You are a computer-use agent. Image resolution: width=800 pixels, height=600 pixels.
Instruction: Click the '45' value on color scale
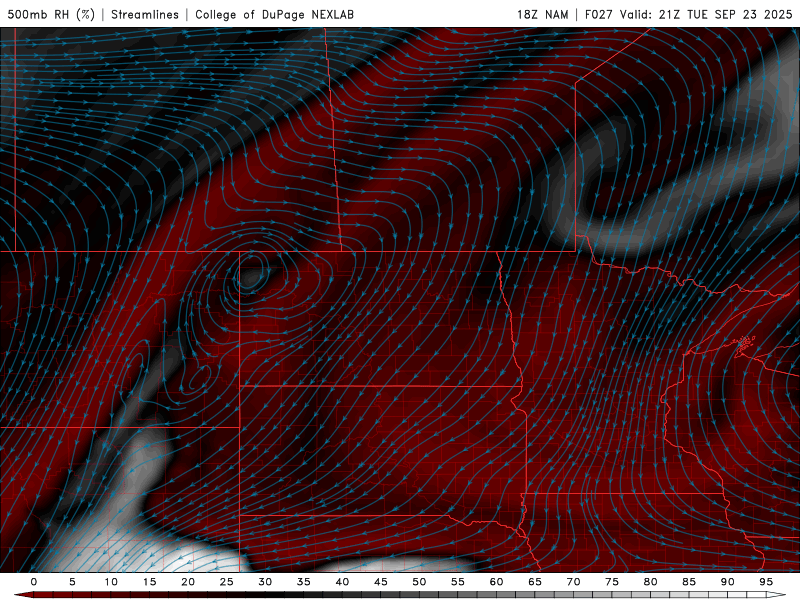(x=381, y=582)
